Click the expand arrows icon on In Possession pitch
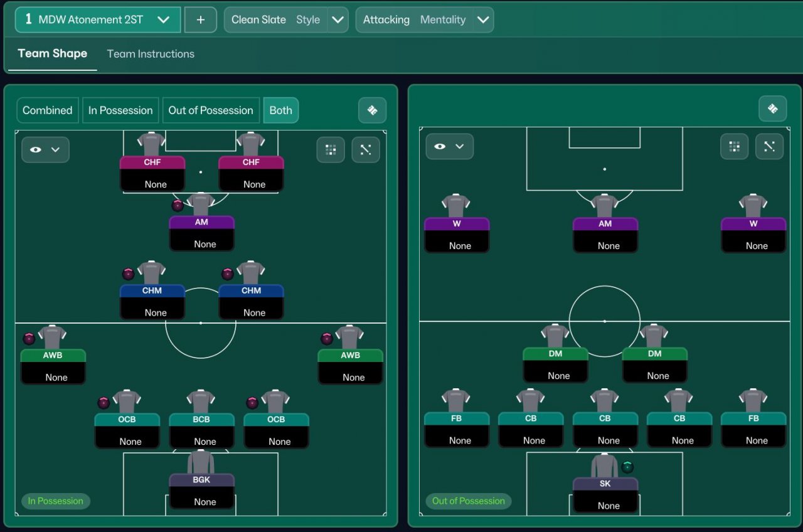This screenshot has height=532, width=803. 366,150
